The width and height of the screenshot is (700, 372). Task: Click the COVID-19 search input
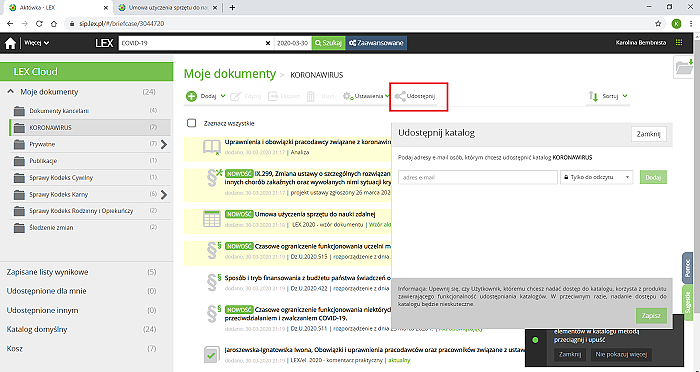[x=191, y=43]
